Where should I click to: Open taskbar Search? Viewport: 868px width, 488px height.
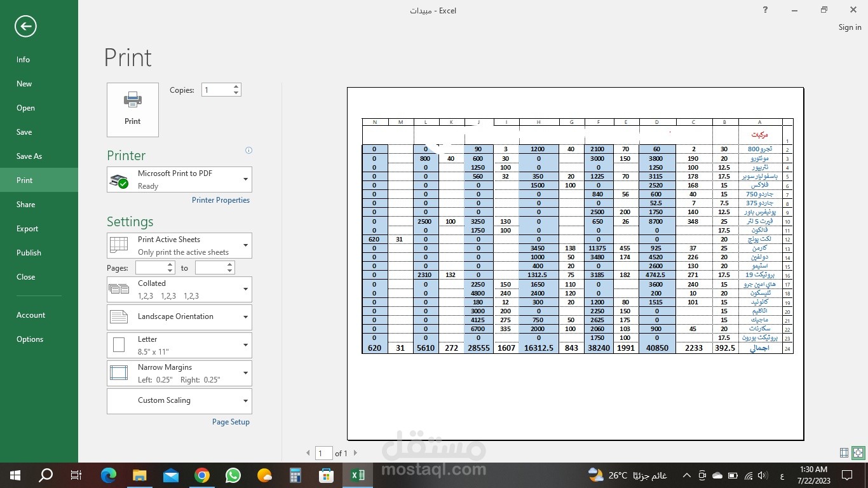(x=46, y=475)
